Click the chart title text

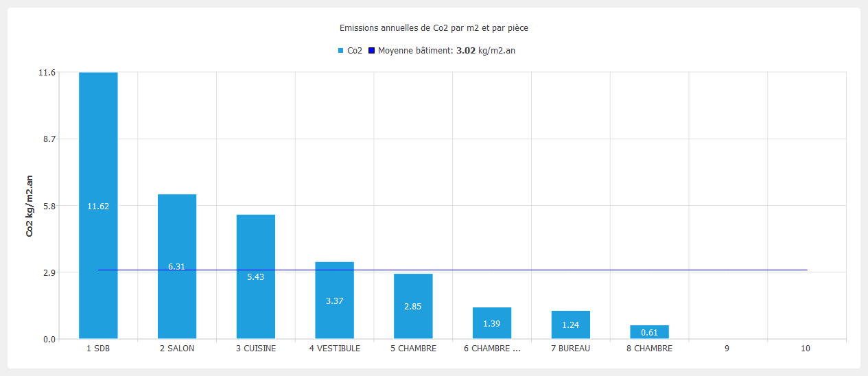[x=434, y=28]
